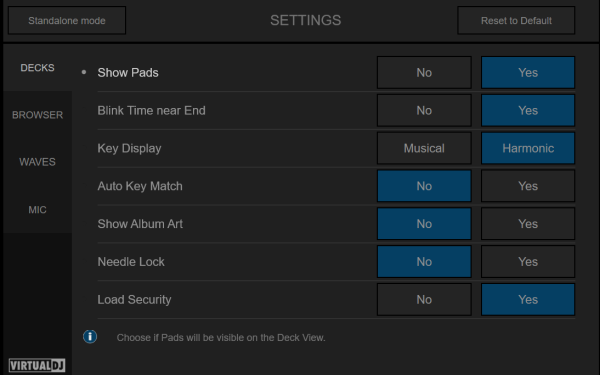The height and width of the screenshot is (375, 600).
Task: Open the WAVES settings tab
Action: pos(38,162)
